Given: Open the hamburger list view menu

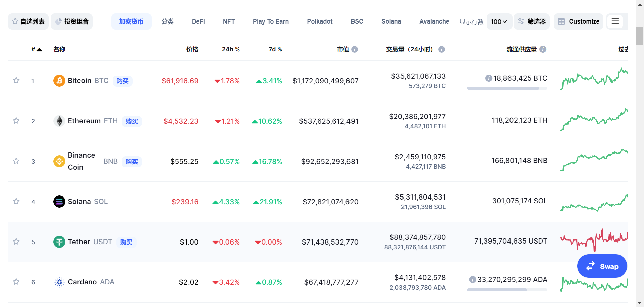Looking at the screenshot, I should 615,21.
